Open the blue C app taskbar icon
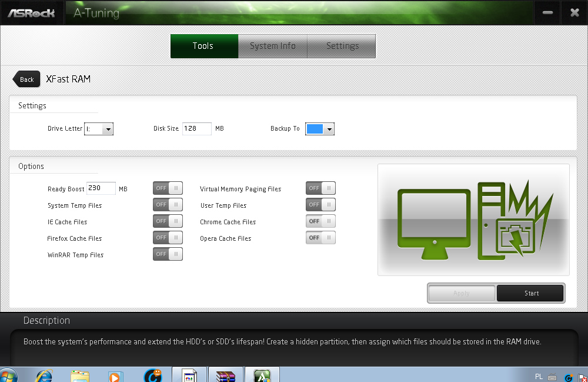The height and width of the screenshot is (382, 588). (x=153, y=376)
